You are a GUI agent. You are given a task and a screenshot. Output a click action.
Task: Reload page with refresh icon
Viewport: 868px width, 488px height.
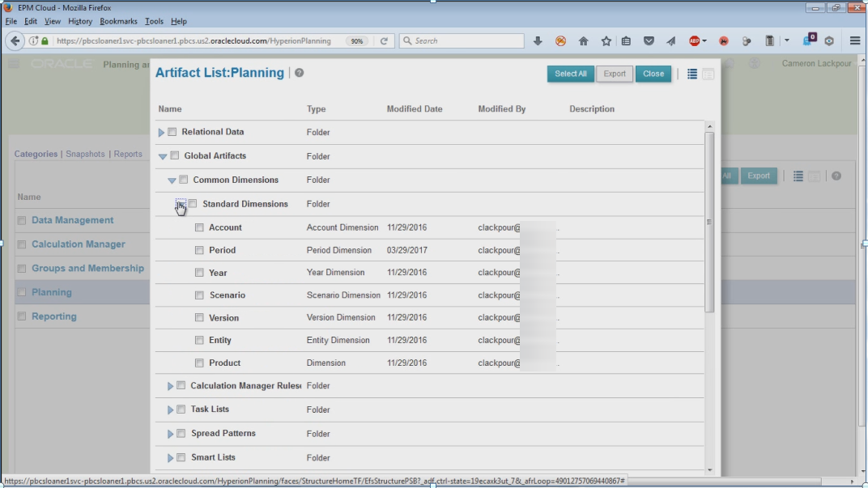point(384,41)
